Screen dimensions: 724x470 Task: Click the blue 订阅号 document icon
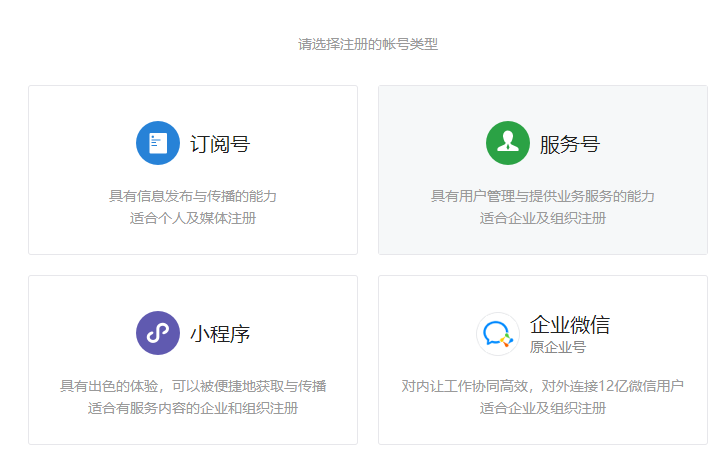pos(157,143)
